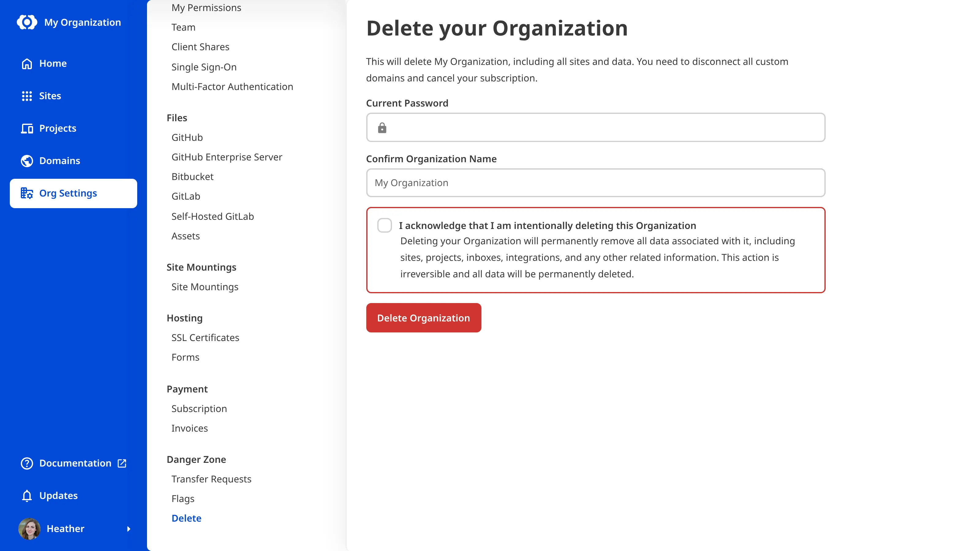Open Updates in sidebar
The height and width of the screenshot is (551, 980).
(x=73, y=496)
